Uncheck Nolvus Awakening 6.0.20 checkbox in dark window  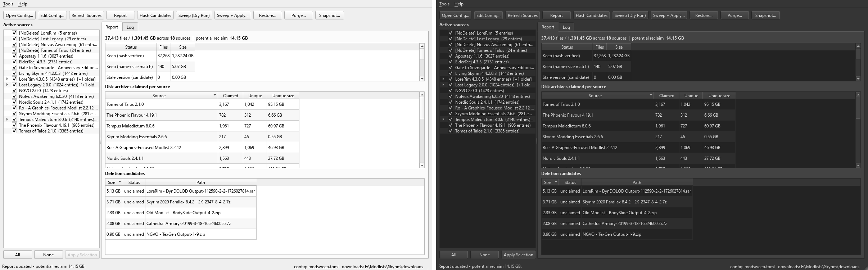click(x=451, y=96)
